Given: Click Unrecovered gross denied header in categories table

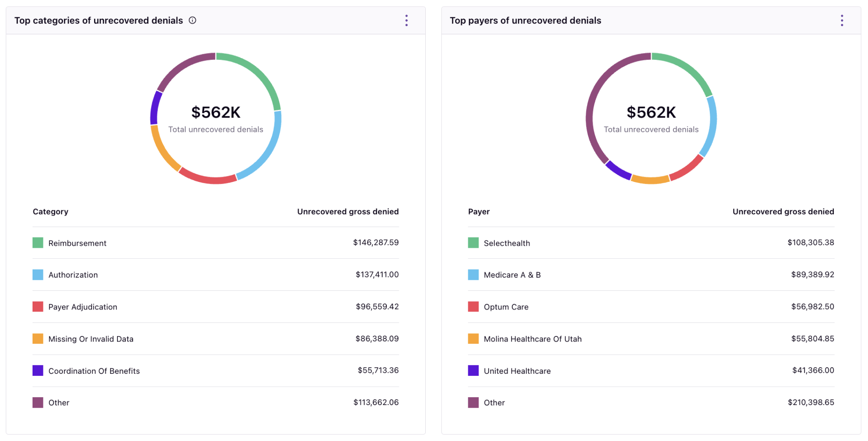Looking at the screenshot, I should [x=348, y=211].
